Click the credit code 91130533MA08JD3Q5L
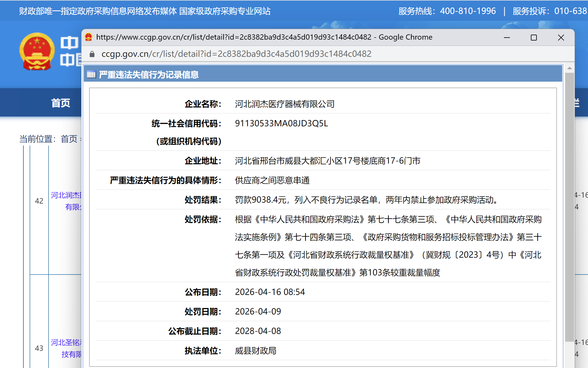 point(281,123)
